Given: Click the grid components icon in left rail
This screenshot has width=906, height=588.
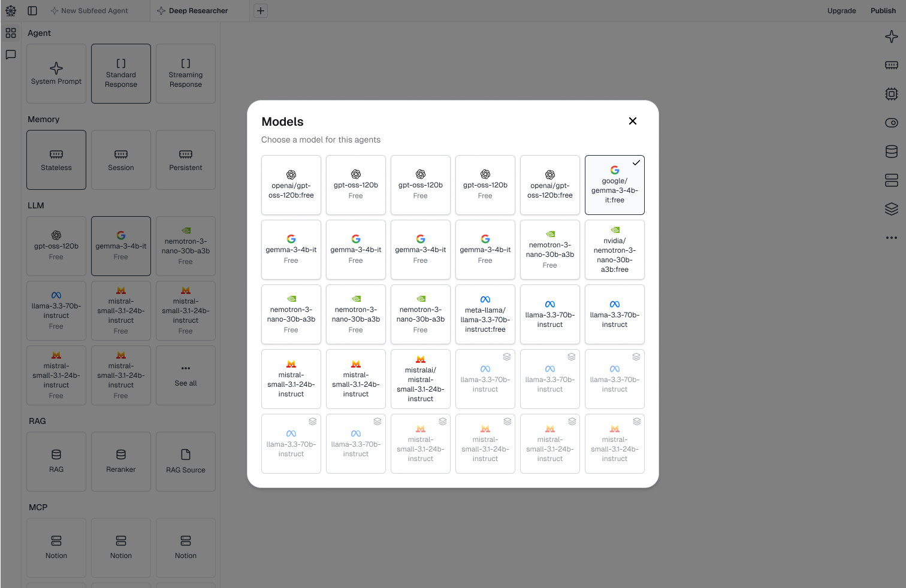Looking at the screenshot, I should click(11, 33).
